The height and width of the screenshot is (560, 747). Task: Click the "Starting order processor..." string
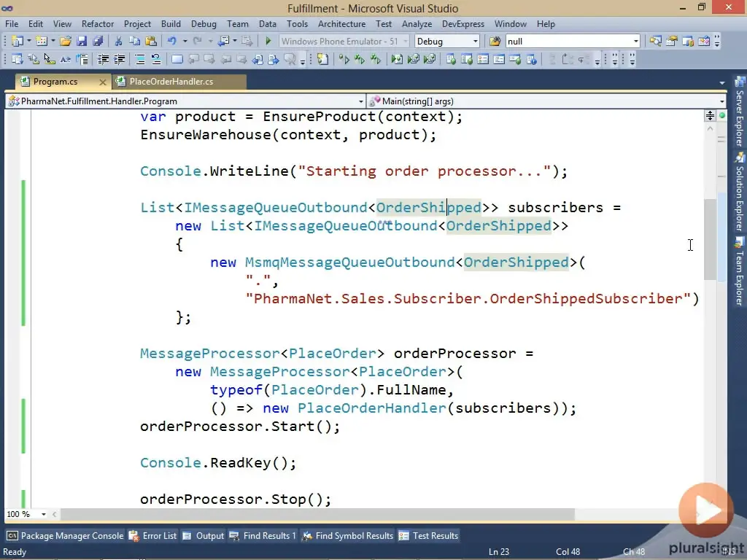pos(424,171)
